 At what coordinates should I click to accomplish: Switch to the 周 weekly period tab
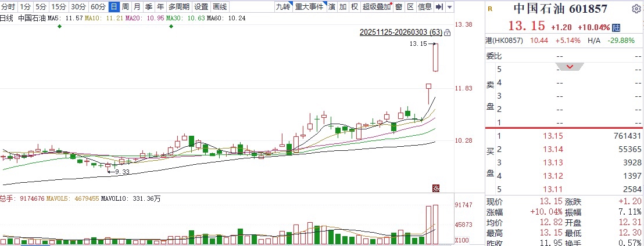coord(126,6)
